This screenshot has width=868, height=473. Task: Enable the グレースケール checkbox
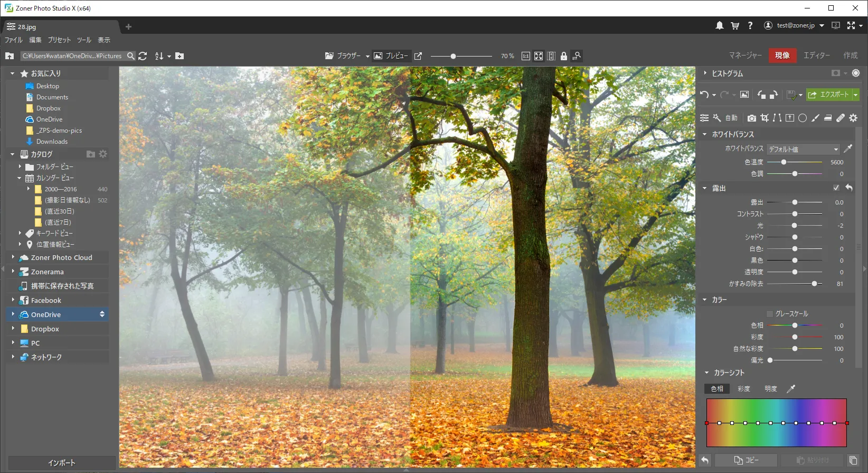click(770, 314)
